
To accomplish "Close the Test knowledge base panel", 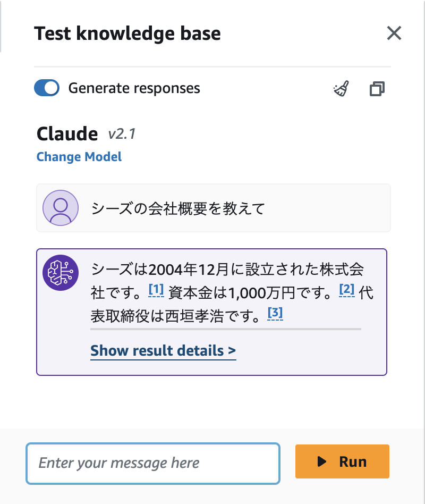I will pyautogui.click(x=394, y=33).
